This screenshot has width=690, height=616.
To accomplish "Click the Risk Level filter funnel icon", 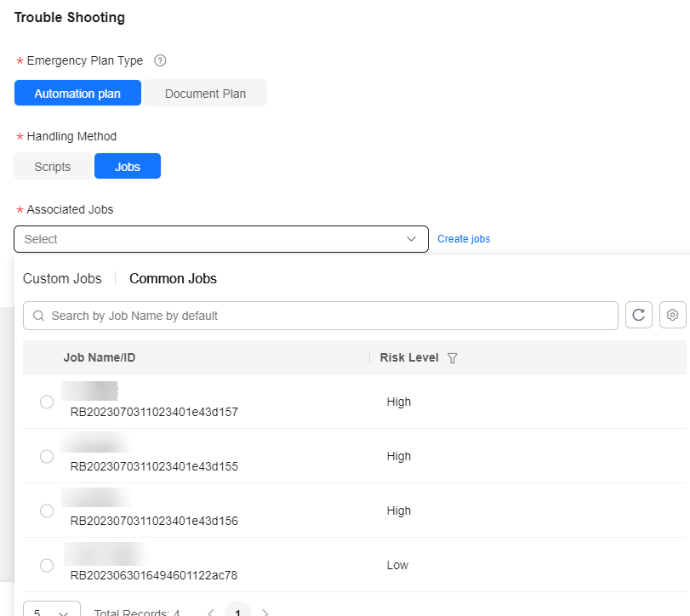I will (453, 358).
